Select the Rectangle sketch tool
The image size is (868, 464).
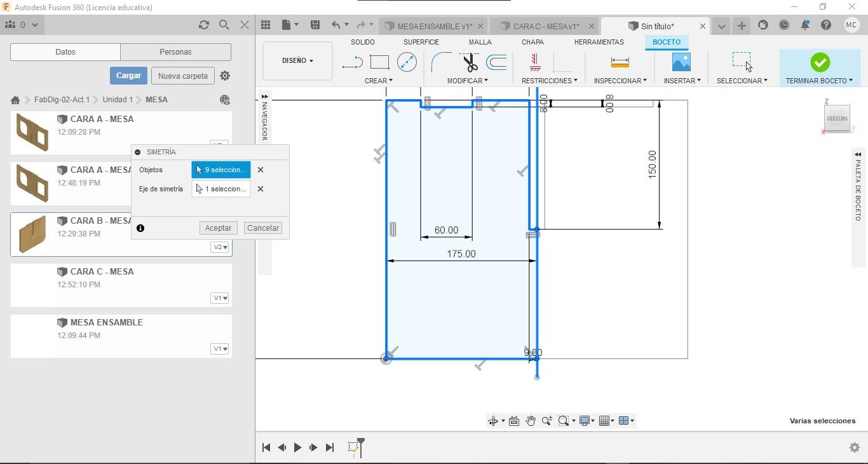(x=379, y=62)
